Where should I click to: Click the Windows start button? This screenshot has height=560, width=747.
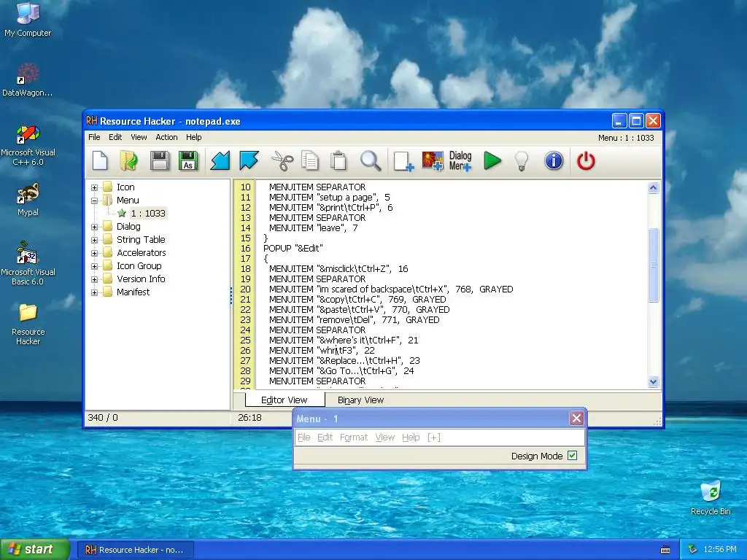coord(34,550)
